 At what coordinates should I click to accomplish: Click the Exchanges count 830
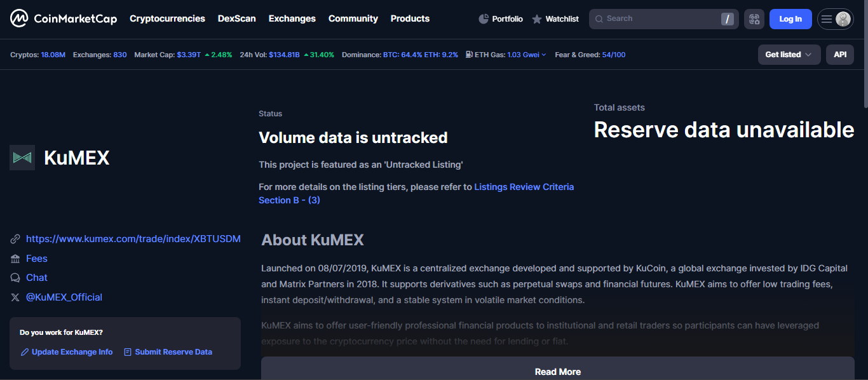point(120,55)
